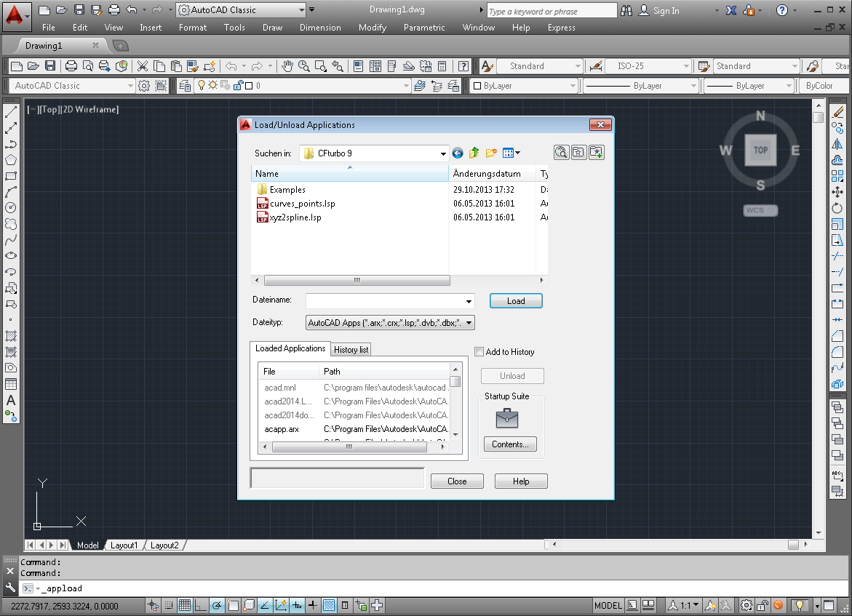Toggle MODEL space button in status bar

pyautogui.click(x=608, y=605)
